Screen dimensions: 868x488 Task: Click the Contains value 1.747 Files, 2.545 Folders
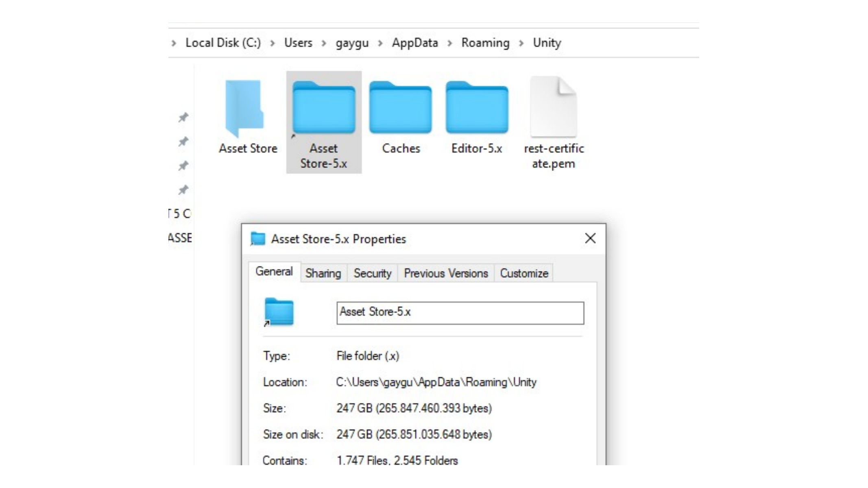point(397,460)
